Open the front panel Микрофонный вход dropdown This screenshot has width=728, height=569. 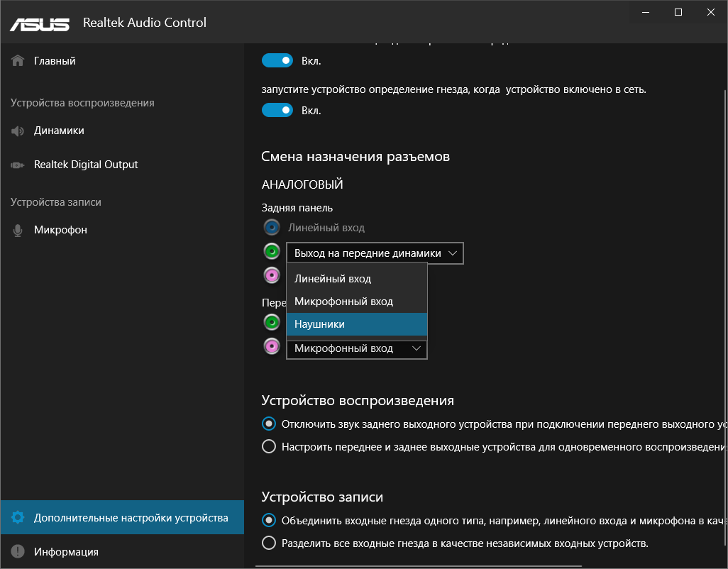pos(416,348)
